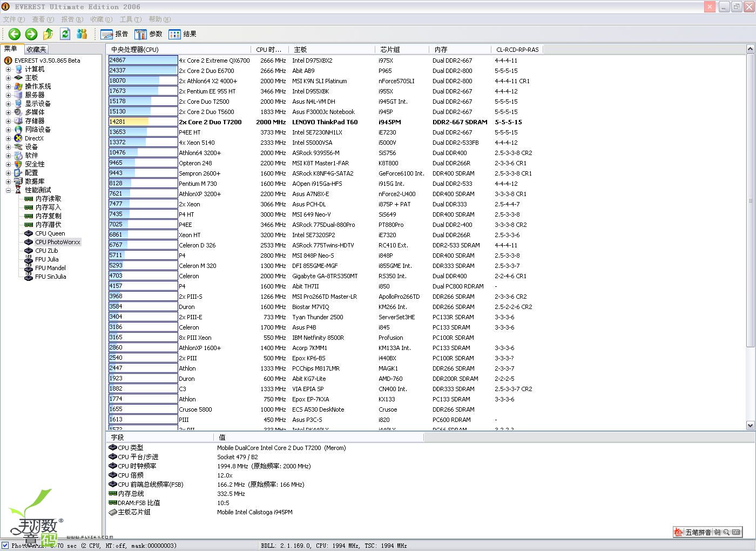Image resolution: width=756 pixels, height=551 pixels.
Task: Click the folder up-level toolbar icon
Action: pos(48,34)
